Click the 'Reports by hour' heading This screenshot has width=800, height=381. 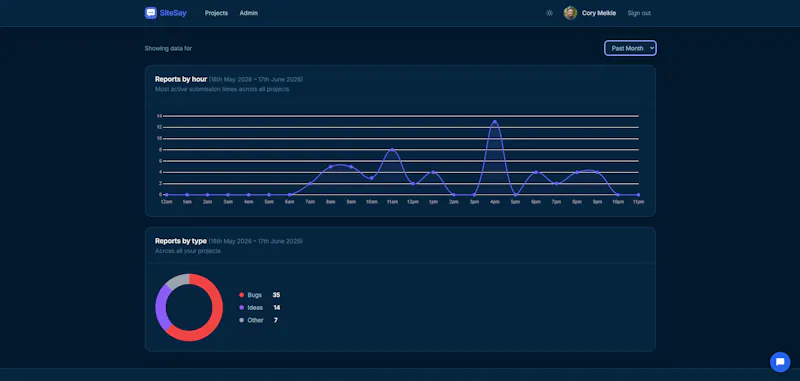181,79
